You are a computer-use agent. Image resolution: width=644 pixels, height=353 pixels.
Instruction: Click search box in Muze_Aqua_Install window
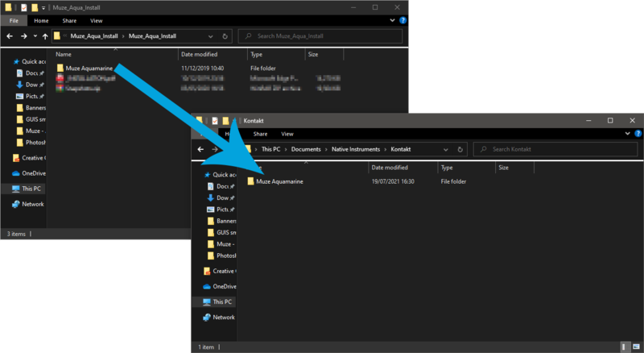click(x=320, y=36)
